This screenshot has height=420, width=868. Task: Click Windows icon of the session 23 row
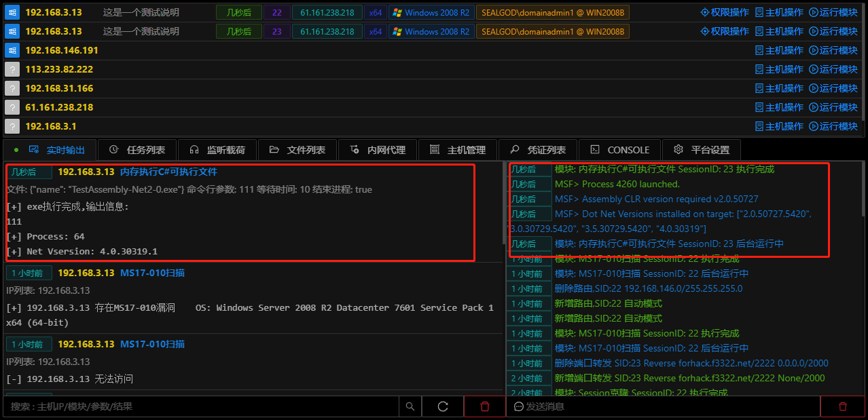(12, 31)
